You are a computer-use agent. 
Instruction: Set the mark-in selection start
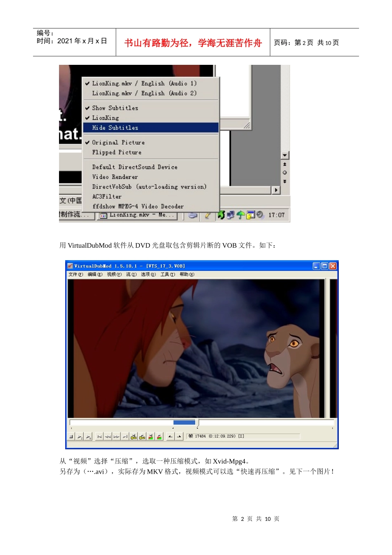[170, 436]
